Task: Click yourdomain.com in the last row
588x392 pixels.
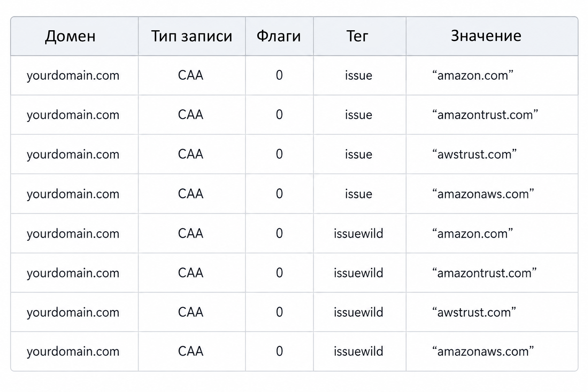Action: (x=73, y=351)
